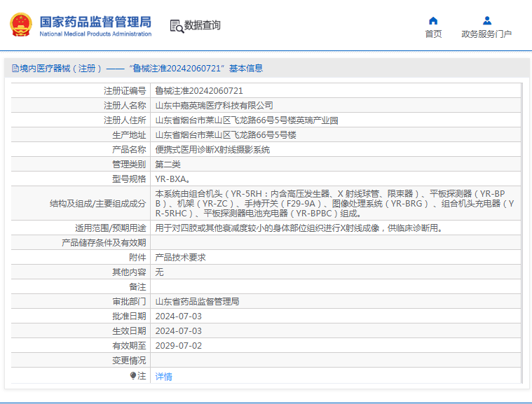532x404 pixels.
Task: Open 政务服务门户 portal link
Action: click(486, 34)
